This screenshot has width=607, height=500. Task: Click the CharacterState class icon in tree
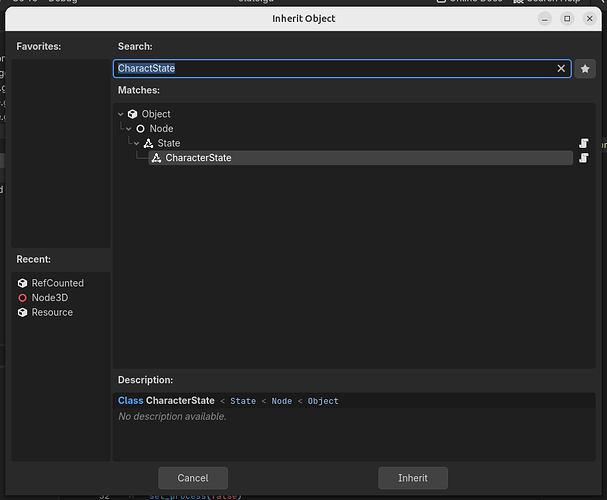(156, 158)
